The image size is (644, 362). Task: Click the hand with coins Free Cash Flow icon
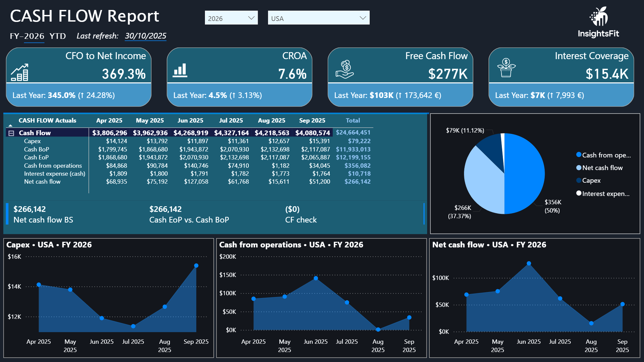pyautogui.click(x=344, y=69)
